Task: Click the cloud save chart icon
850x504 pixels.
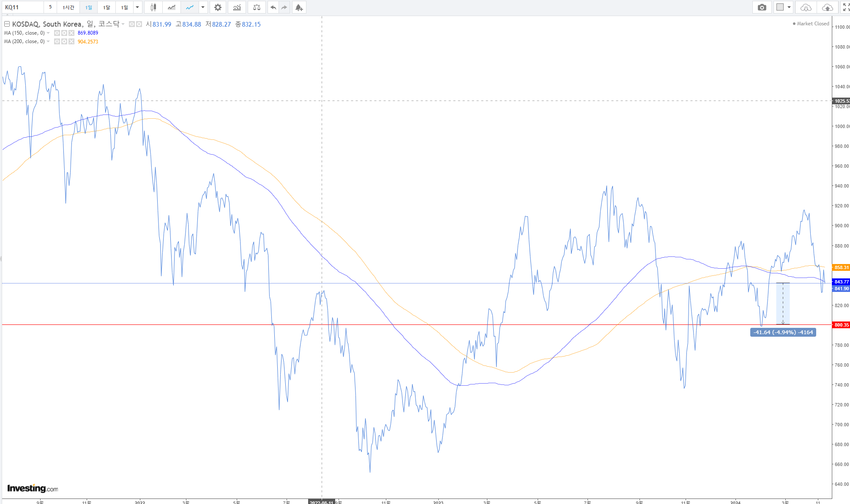Action: [827, 7]
